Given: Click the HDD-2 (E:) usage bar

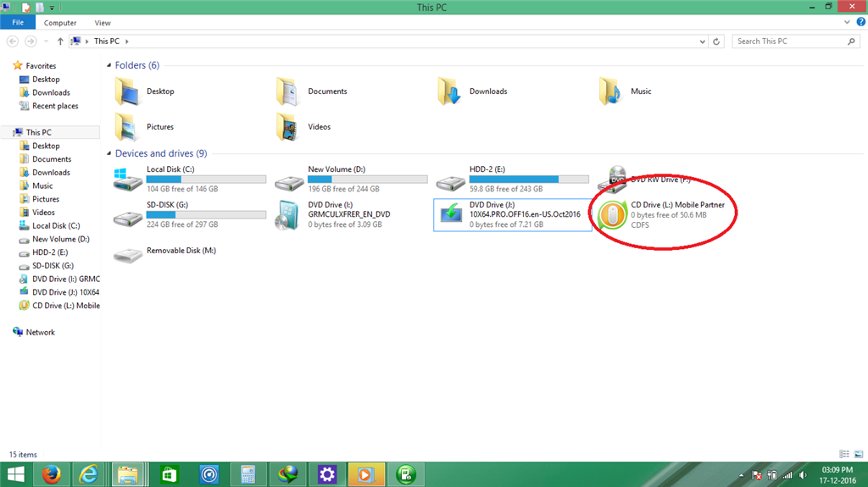Looking at the screenshot, I should click(x=529, y=180).
